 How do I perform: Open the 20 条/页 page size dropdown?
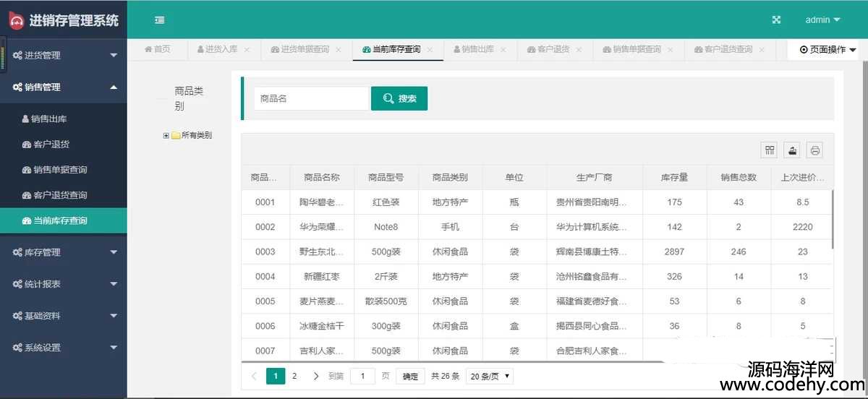point(490,376)
